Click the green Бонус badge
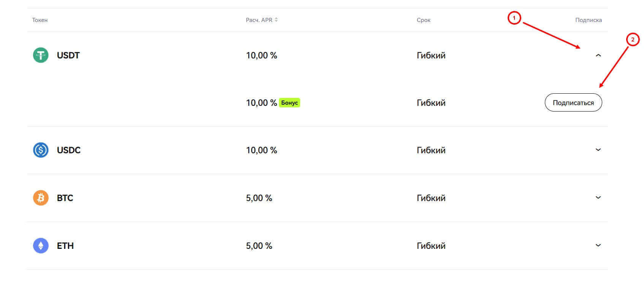644x283 pixels. tap(290, 103)
